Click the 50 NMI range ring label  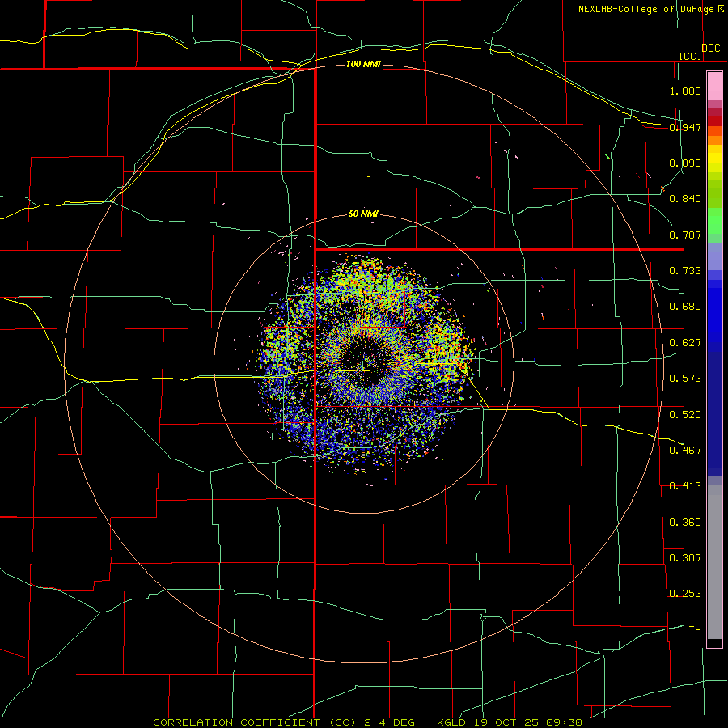point(363,214)
